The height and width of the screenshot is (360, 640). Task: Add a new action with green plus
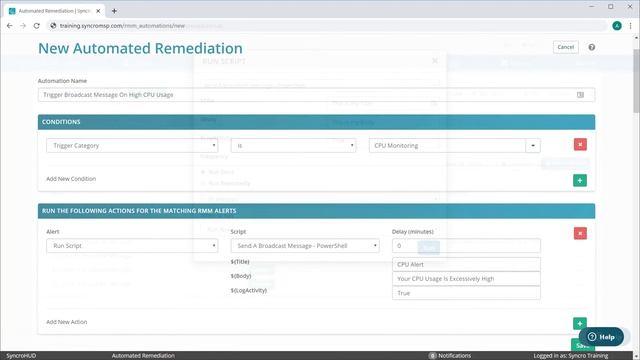[x=580, y=323]
